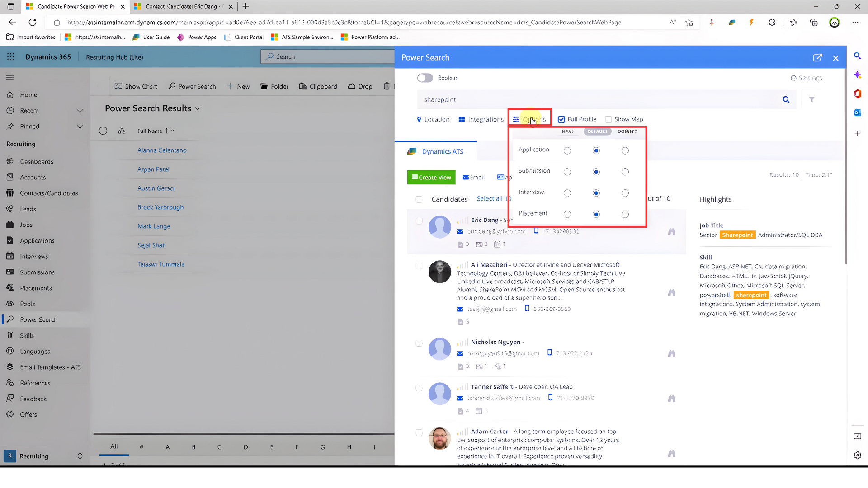Click the Dynamics 365 global Search box
This screenshot has height=488, width=868.
[328, 56]
